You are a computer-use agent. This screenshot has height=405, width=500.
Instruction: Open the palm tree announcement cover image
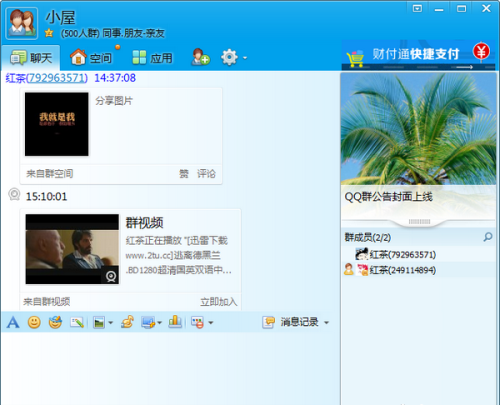point(418,129)
